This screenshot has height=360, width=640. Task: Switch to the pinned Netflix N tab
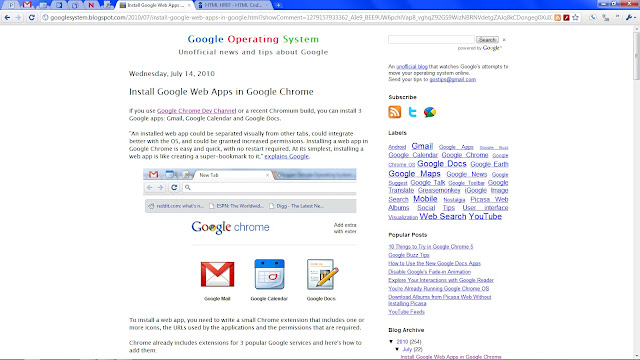point(91,5)
